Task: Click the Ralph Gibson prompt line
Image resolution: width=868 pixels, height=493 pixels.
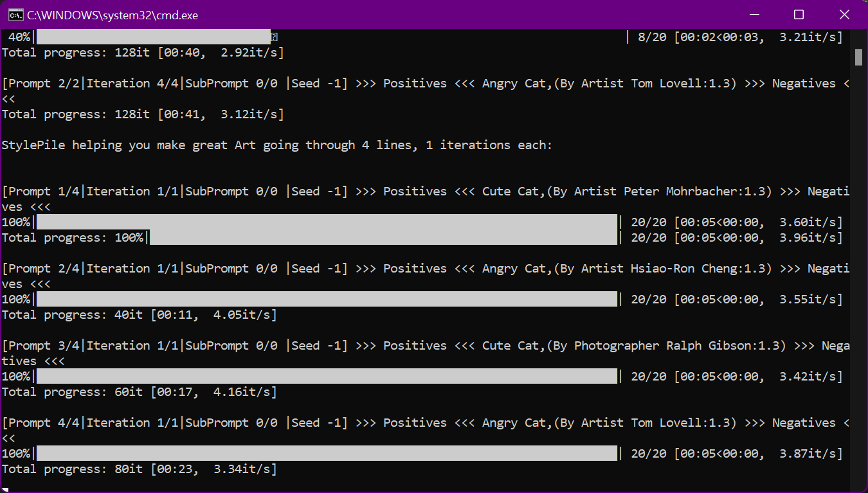Action: [426, 353]
